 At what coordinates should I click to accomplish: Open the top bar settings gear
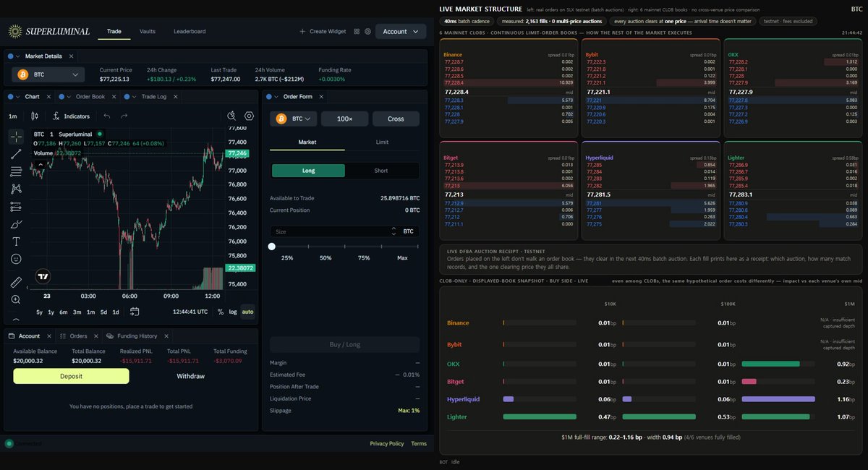tap(367, 31)
